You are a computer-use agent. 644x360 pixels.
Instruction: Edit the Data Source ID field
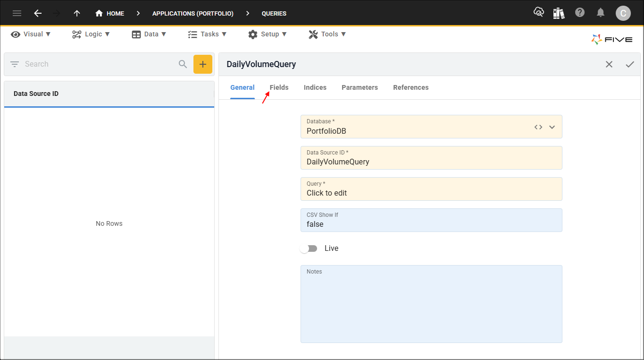pyautogui.click(x=431, y=158)
